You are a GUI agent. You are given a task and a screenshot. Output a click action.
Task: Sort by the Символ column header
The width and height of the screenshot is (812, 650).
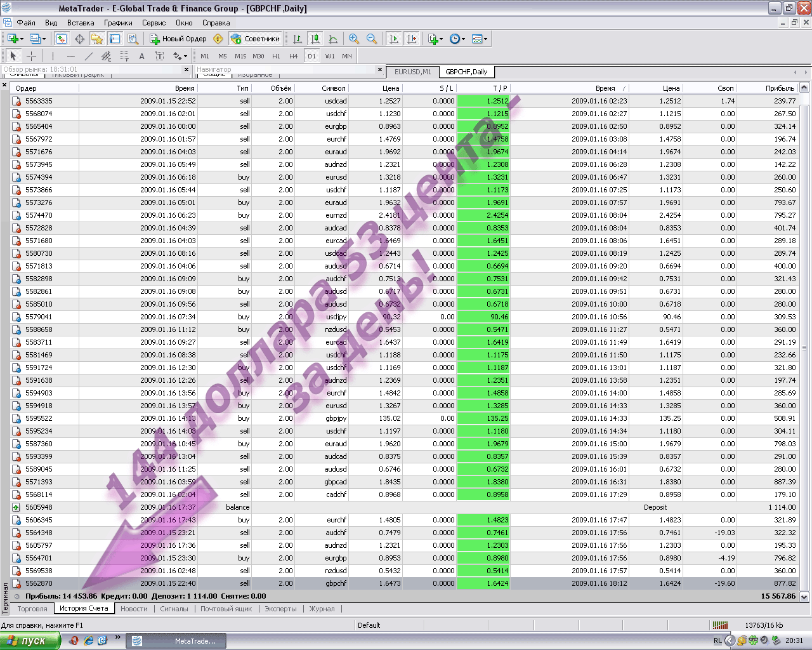pos(322,88)
